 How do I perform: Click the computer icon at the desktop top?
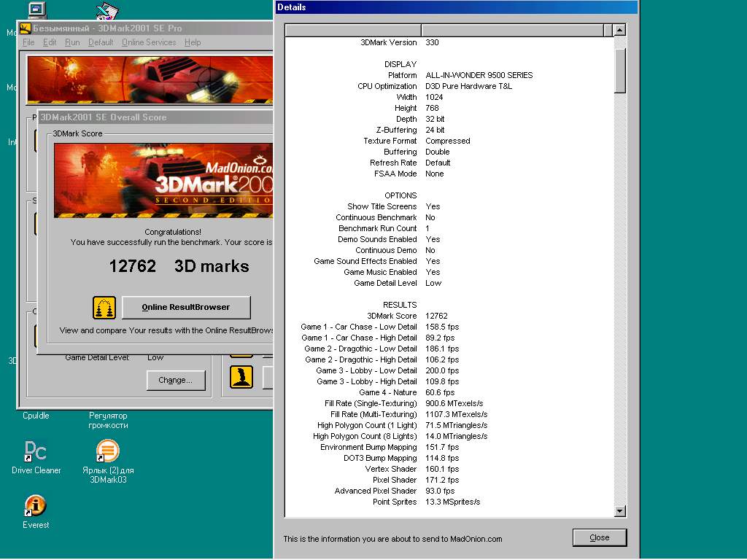(36, 9)
